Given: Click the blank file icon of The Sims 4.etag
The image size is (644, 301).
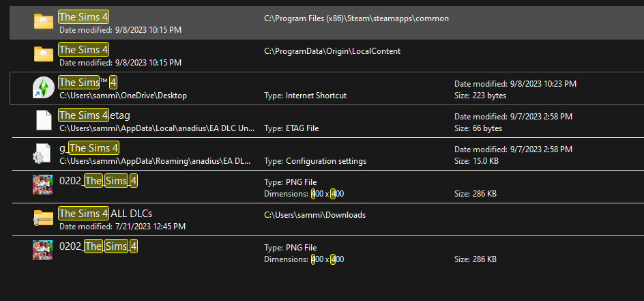Looking at the screenshot, I should (44, 120).
